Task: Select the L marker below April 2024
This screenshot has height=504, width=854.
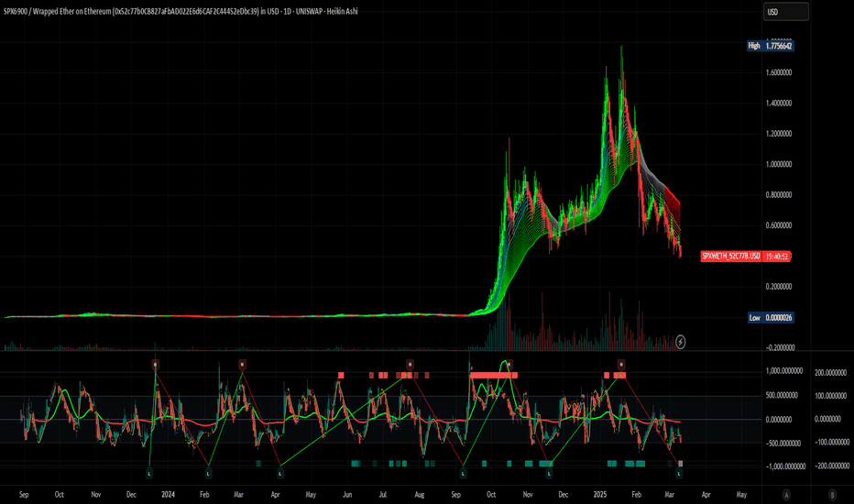Action: (280, 474)
